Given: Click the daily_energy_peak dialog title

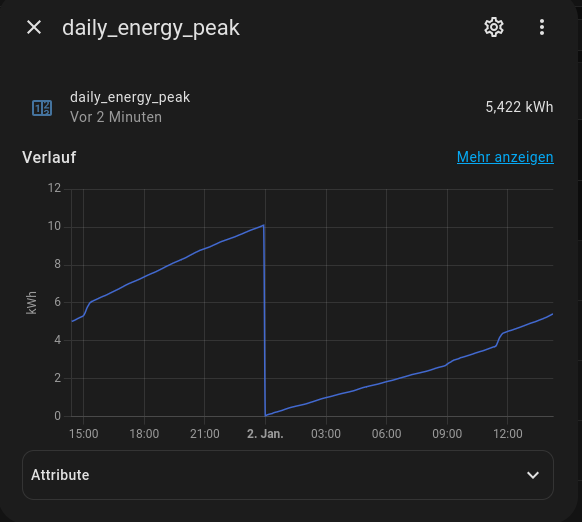Looking at the screenshot, I should (151, 28).
